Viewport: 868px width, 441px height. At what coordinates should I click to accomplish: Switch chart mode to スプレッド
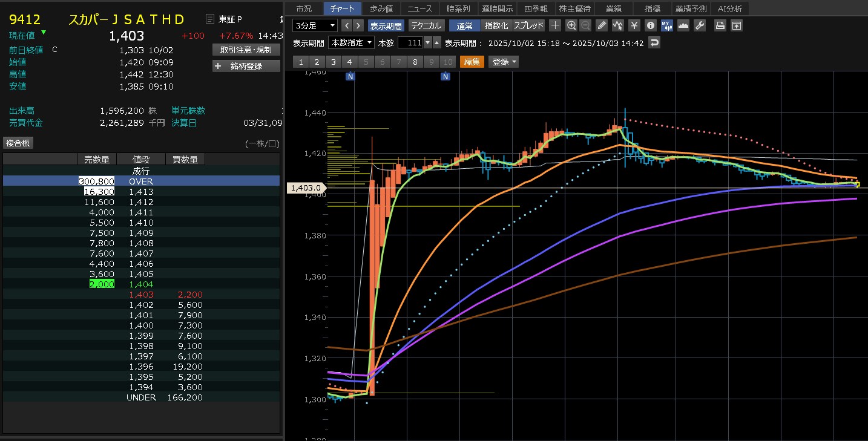pyautogui.click(x=529, y=26)
